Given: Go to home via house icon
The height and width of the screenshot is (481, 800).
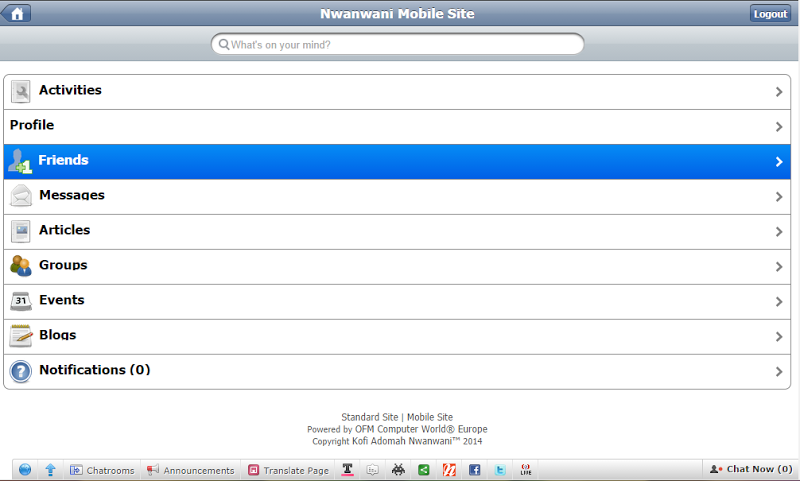Looking at the screenshot, I should coord(16,13).
